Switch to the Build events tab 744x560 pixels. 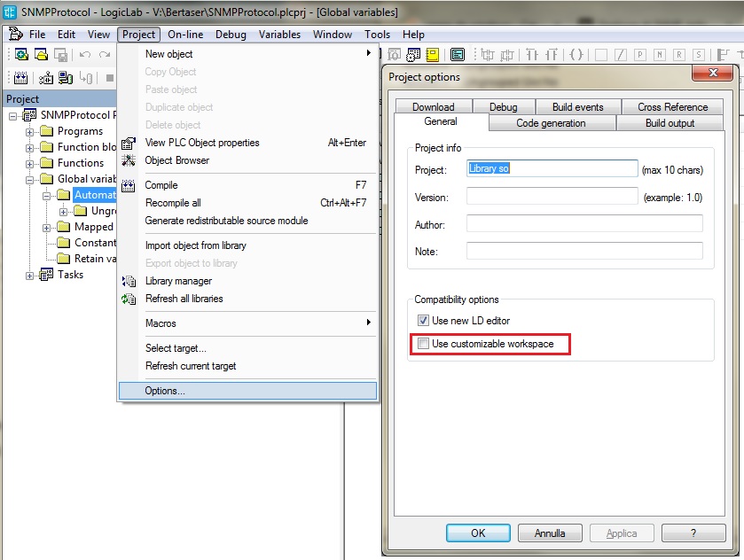click(578, 106)
